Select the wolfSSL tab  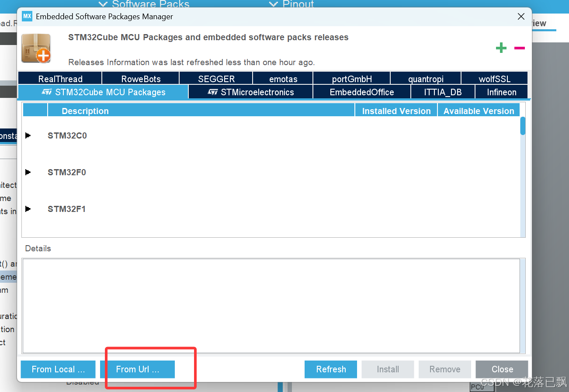click(x=495, y=79)
